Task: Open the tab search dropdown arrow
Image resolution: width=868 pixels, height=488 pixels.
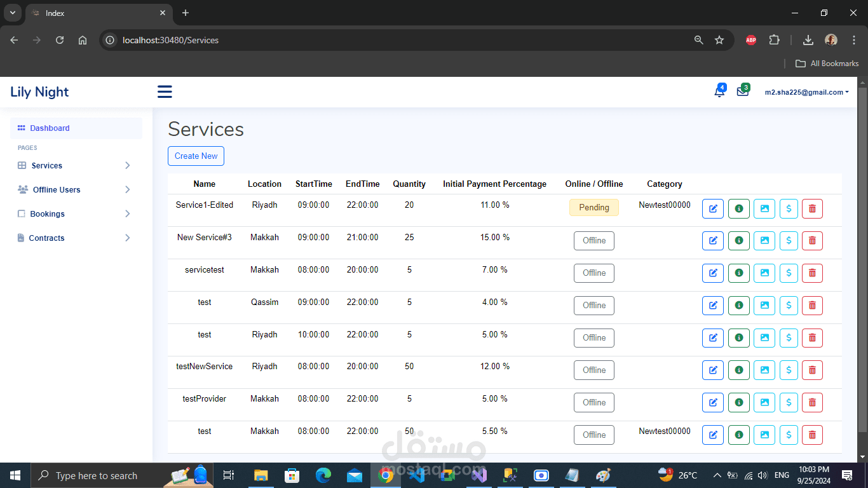Action: click(x=12, y=13)
